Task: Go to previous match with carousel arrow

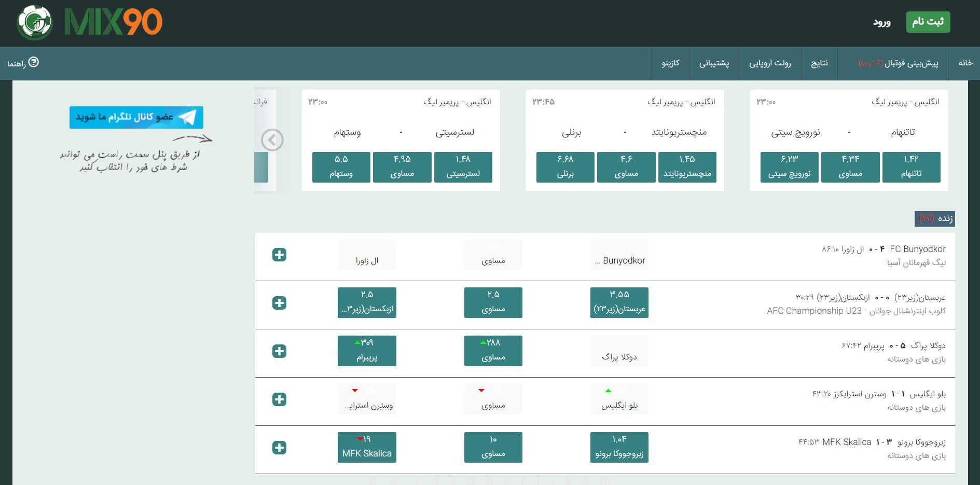Action: click(272, 140)
